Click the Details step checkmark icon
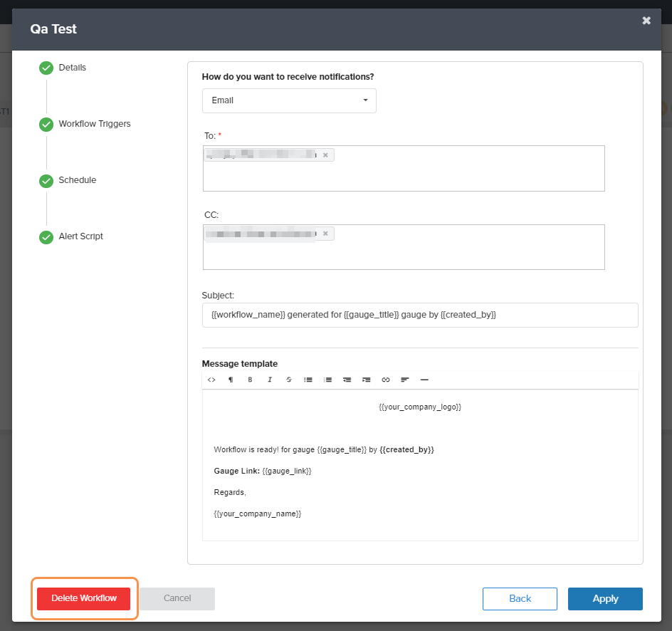 (46, 68)
